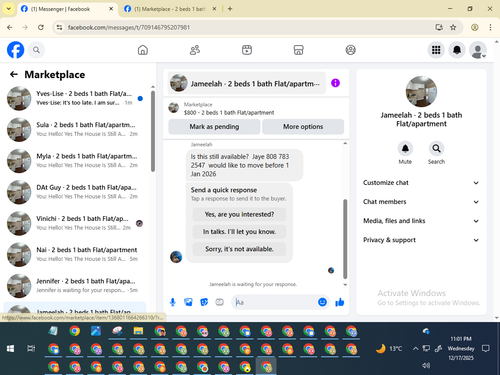This screenshot has width=500, height=375.
Task: Open the emoji picker smiley icon
Action: pyautogui.click(x=322, y=302)
